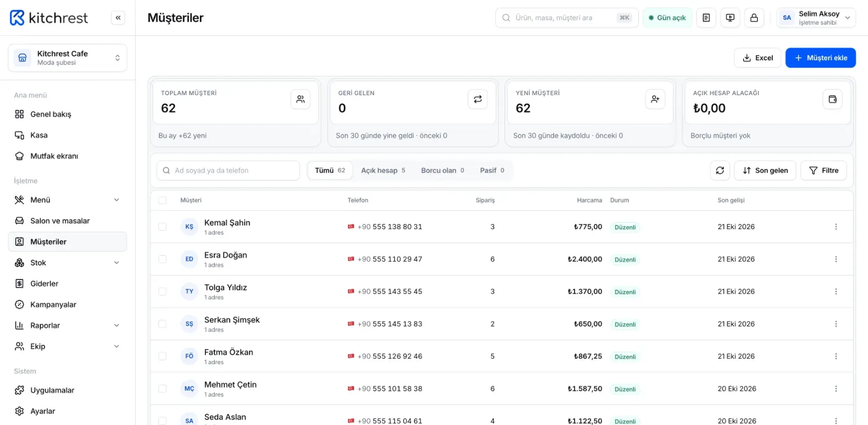Viewport: 868px width, 425px height.
Task: Open the Filtre button
Action: [824, 170]
